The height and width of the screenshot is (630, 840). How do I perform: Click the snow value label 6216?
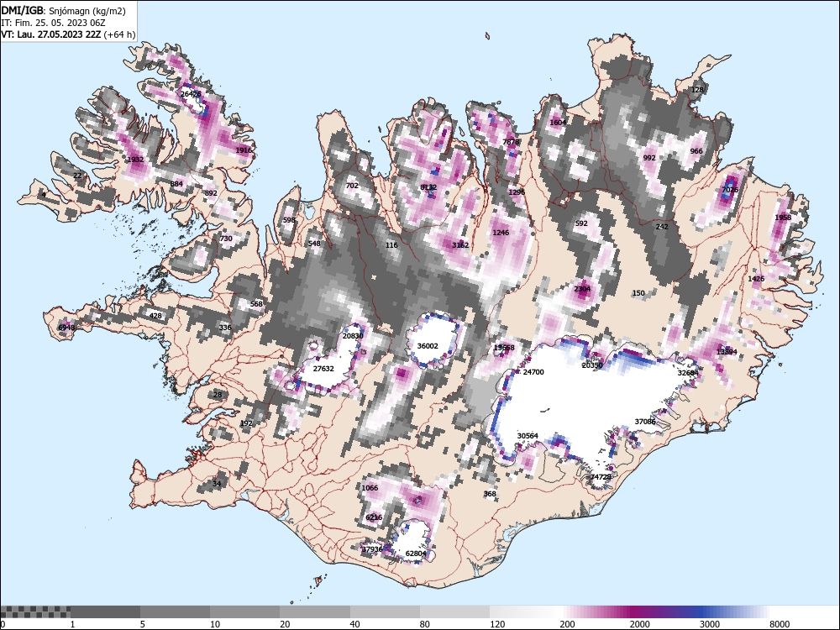[374, 517]
